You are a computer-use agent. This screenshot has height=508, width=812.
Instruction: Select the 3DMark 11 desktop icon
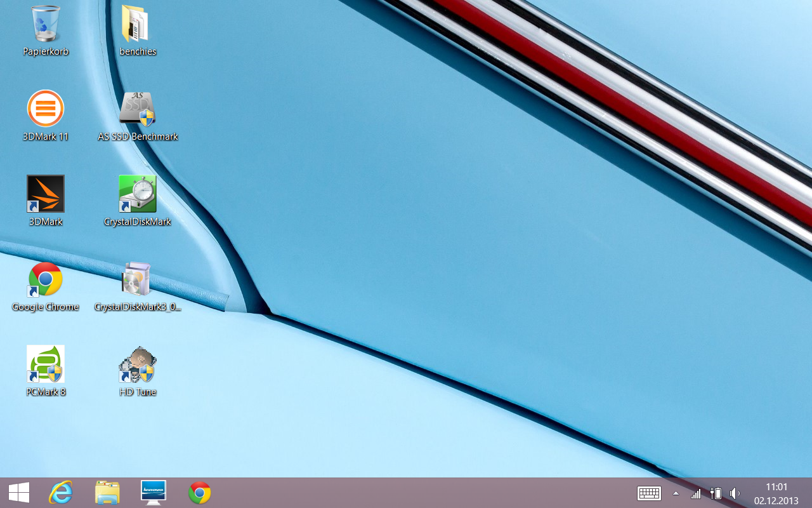click(46, 109)
